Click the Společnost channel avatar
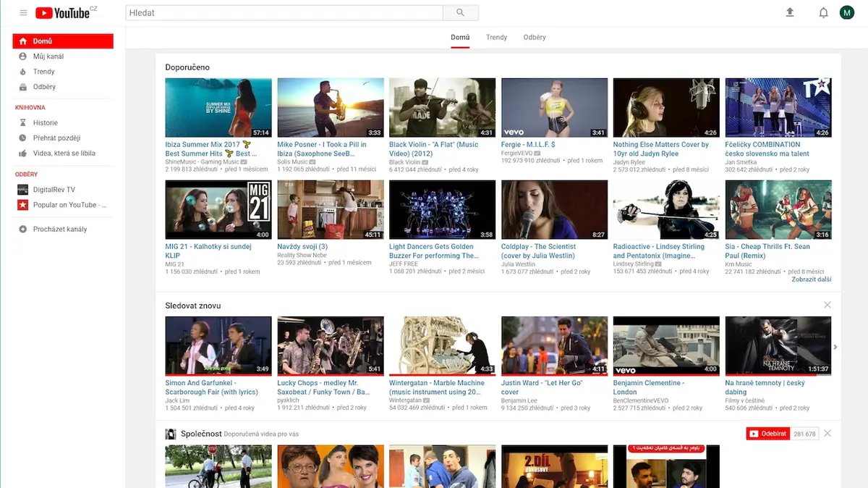868x488 pixels. (x=171, y=434)
